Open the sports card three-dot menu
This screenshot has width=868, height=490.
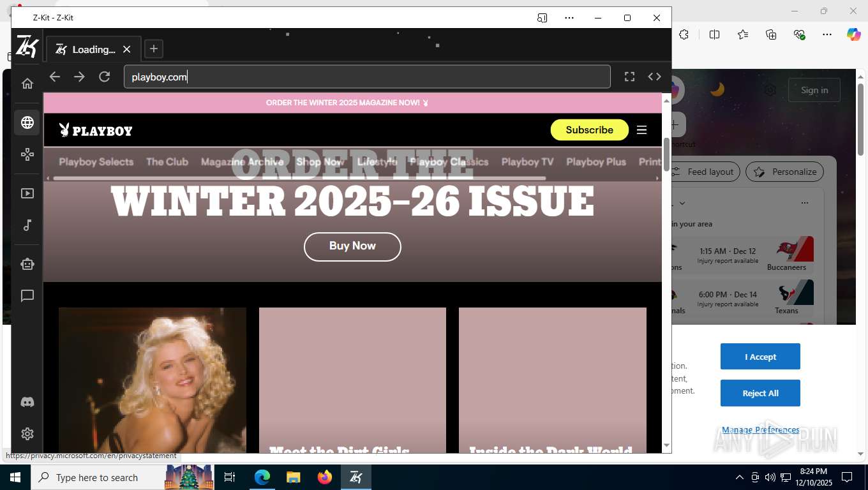(x=804, y=203)
